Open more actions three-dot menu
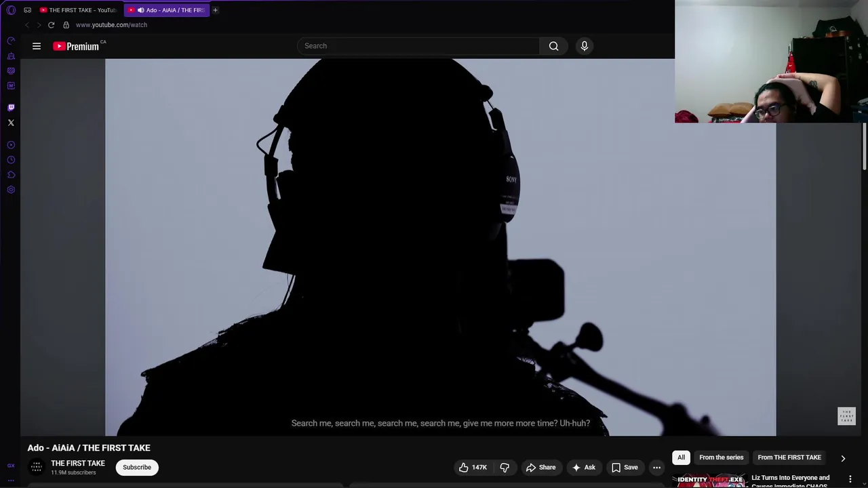This screenshot has height=488, width=868. point(656,468)
